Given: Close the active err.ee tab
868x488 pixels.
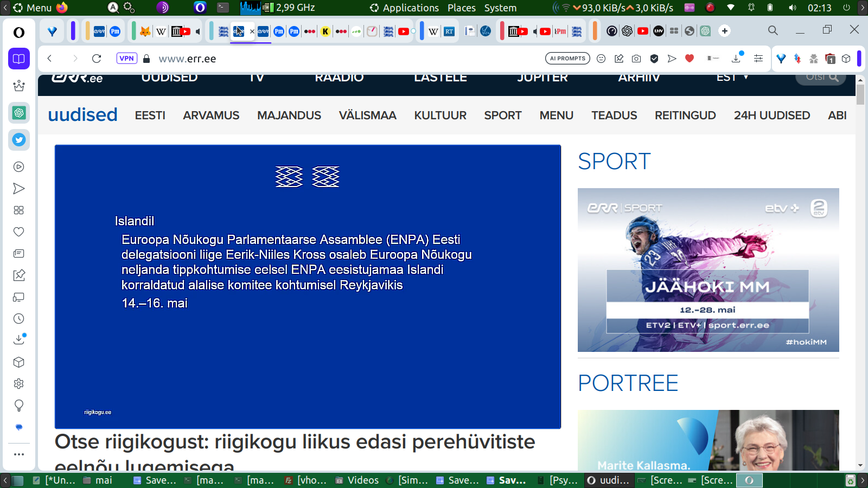Looking at the screenshot, I should tap(252, 31).
